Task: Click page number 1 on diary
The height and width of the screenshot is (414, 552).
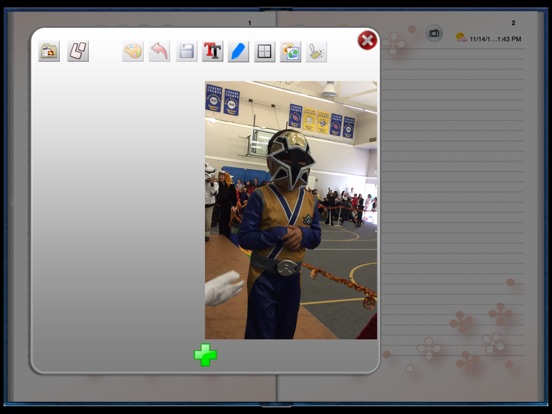Action: pos(250,23)
